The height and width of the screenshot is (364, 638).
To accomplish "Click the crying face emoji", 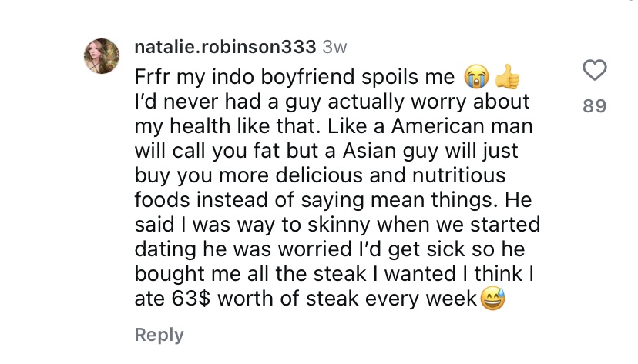I will pyautogui.click(x=476, y=77).
